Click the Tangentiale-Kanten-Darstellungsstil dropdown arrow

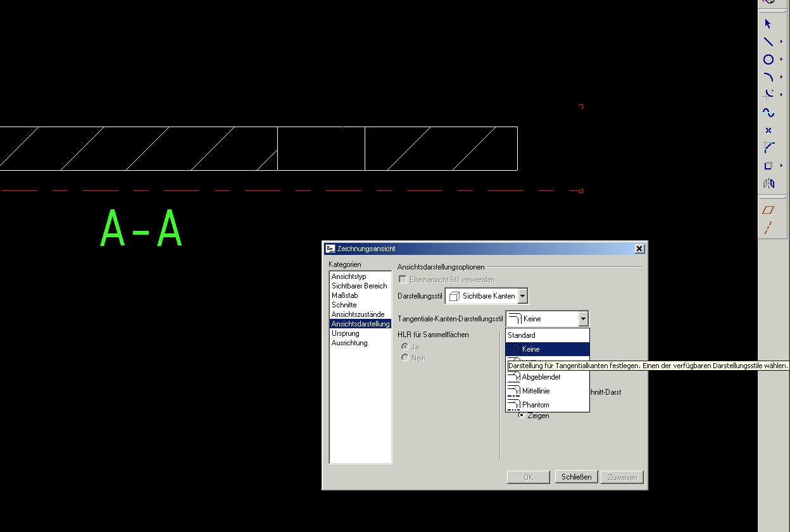point(583,319)
